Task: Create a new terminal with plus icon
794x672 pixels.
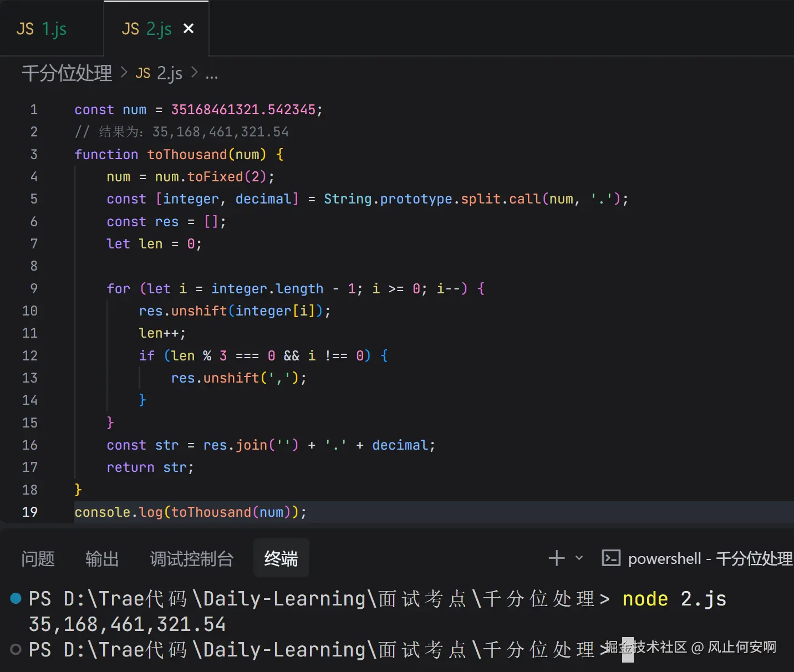Action: 556,558
